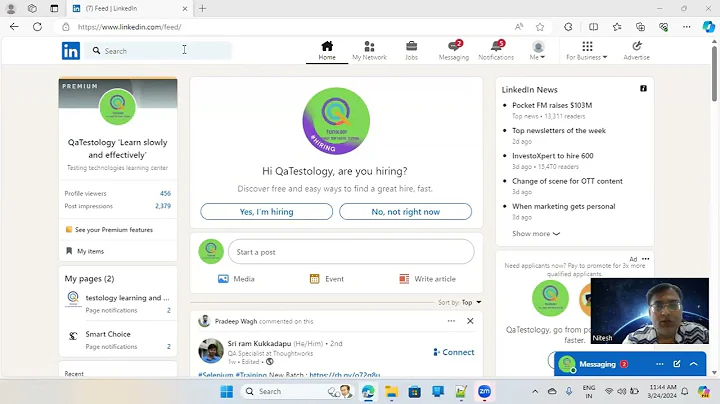The width and height of the screenshot is (720, 404).
Task: Click the Advertise icon
Action: coord(636,50)
